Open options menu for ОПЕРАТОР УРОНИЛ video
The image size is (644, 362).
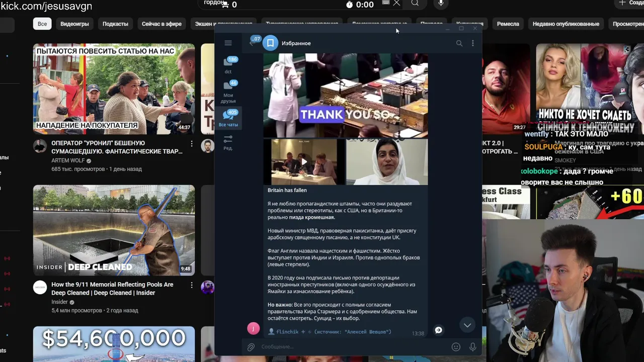click(191, 144)
